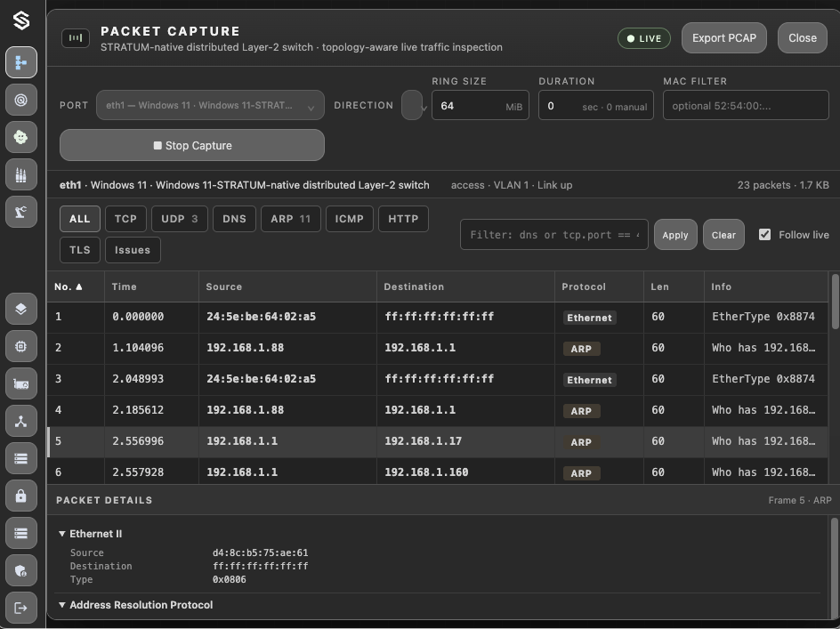Click the packet details vertical scrollbar
840x629 pixels.
click(x=834, y=567)
